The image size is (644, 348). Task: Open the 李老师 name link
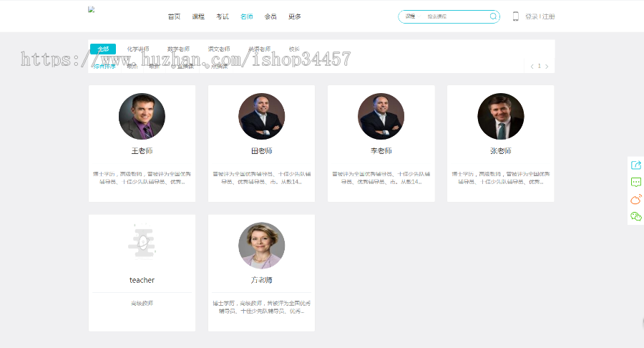tap(381, 151)
